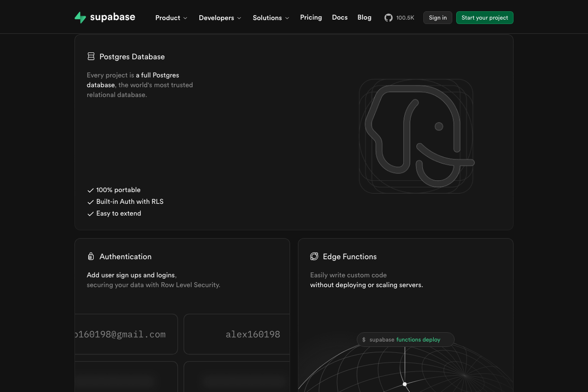Click the '100% portable' text
The image size is (588, 392).
point(118,190)
